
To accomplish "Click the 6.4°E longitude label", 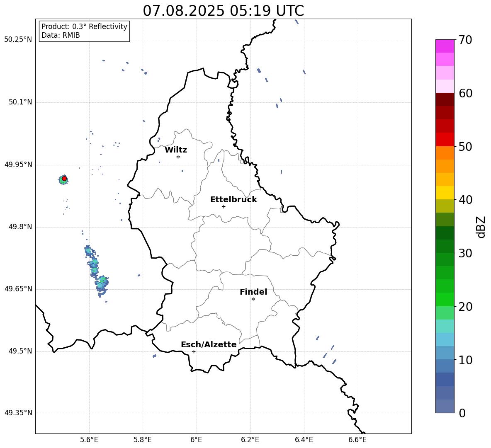I will coord(304,440).
